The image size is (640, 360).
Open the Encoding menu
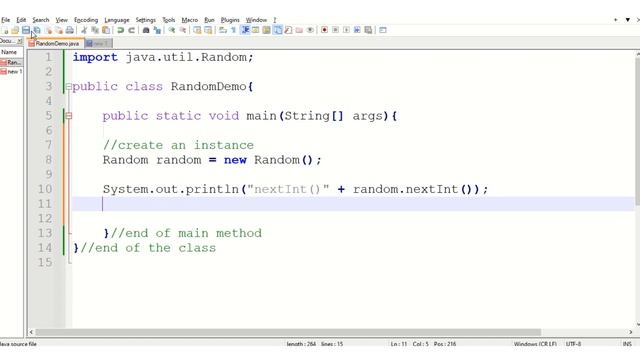(86, 20)
